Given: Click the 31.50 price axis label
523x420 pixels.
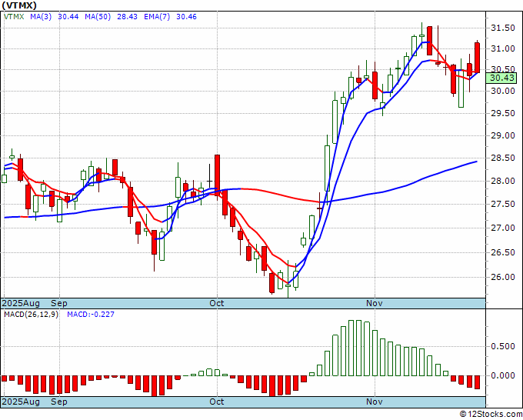Looking at the screenshot, I should [503, 28].
